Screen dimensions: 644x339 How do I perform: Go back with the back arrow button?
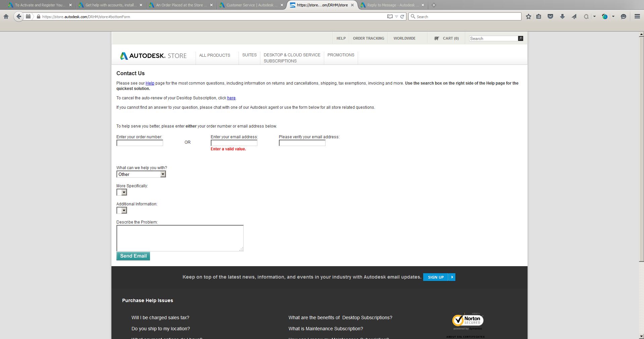pyautogui.click(x=19, y=16)
